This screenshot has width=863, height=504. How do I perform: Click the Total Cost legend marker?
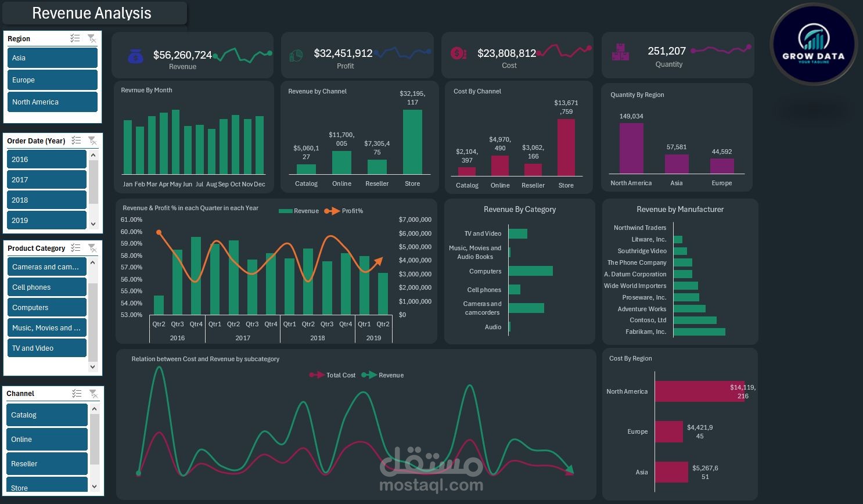317,375
